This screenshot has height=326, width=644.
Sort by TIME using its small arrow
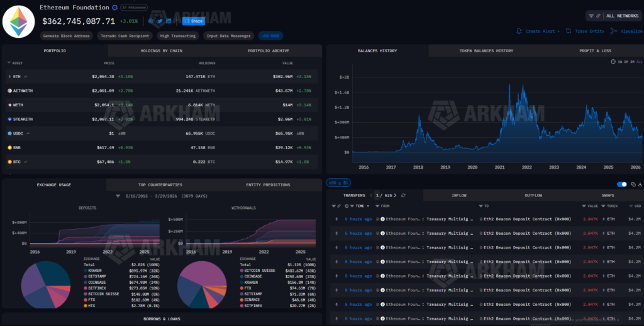tap(367, 206)
